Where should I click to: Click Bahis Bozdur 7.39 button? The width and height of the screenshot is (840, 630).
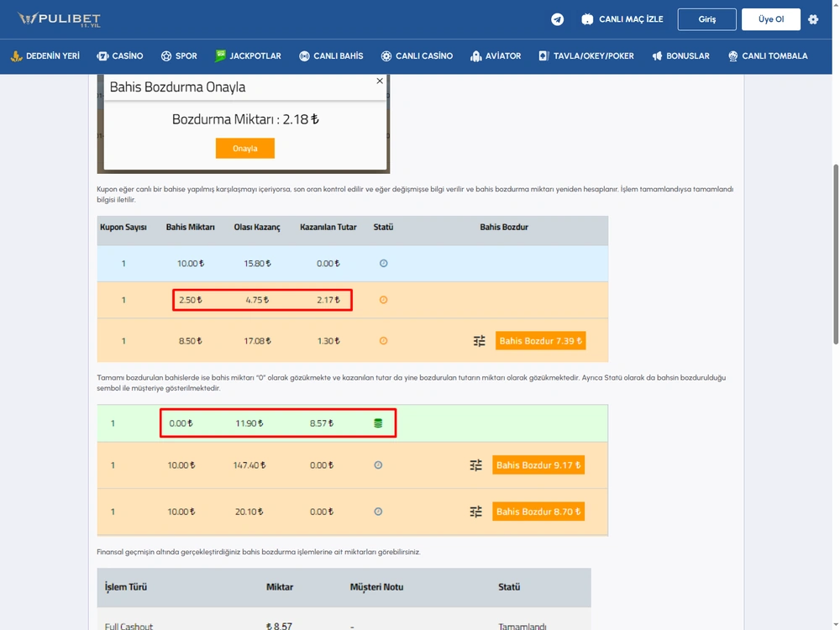(540, 341)
